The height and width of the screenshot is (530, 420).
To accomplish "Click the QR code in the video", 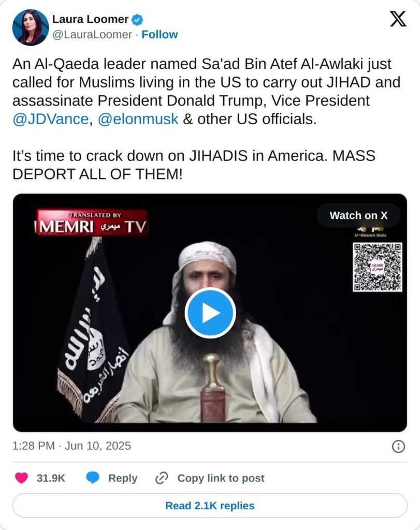I will click(378, 267).
